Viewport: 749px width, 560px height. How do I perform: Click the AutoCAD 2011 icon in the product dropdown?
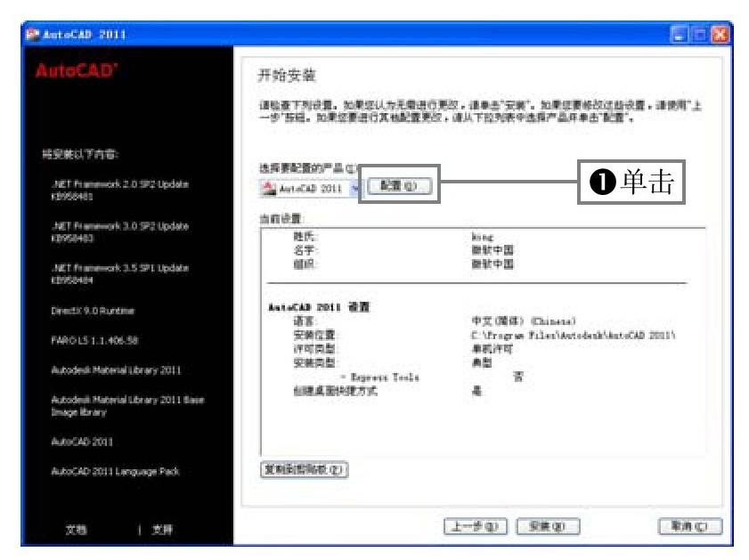pos(268,188)
